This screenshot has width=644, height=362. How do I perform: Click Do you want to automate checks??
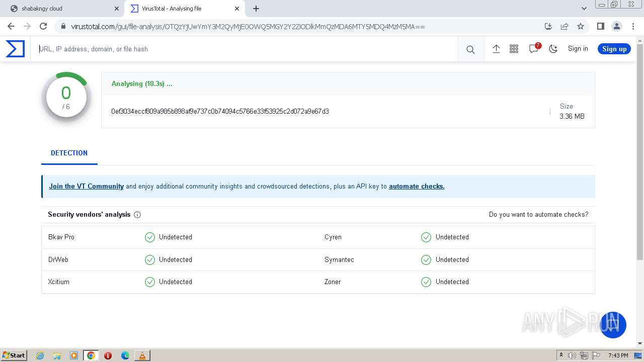538,214
